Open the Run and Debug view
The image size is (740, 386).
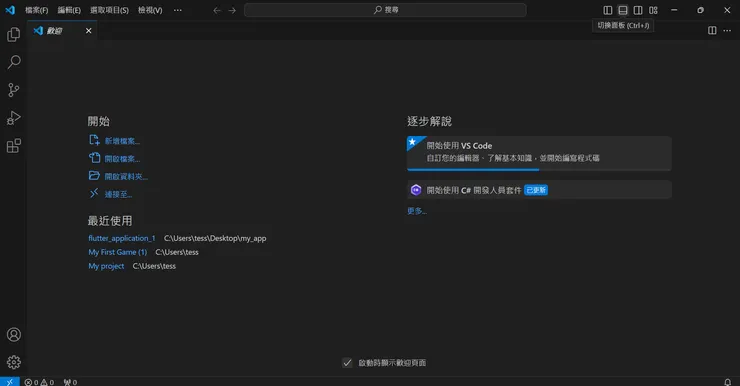click(14, 117)
